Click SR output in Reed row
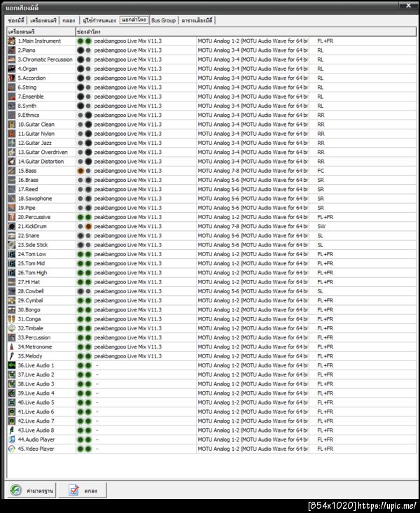Screen dimensions: 420x513 tap(321, 189)
